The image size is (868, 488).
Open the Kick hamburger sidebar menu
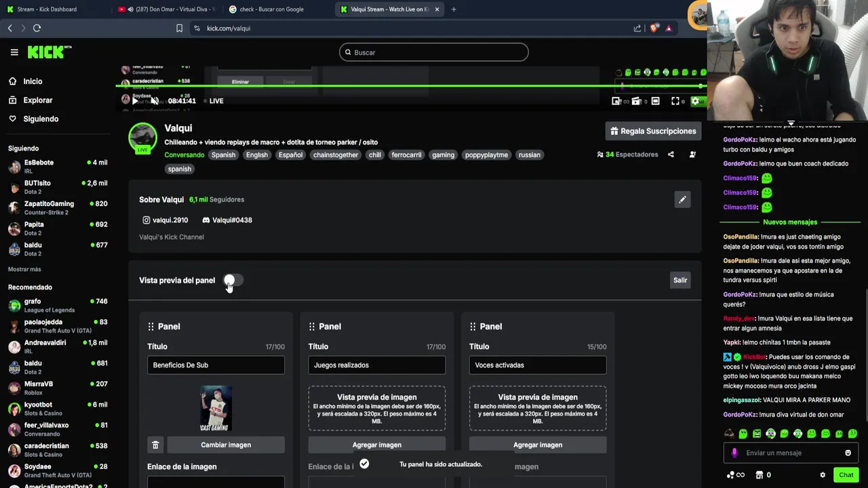click(14, 52)
